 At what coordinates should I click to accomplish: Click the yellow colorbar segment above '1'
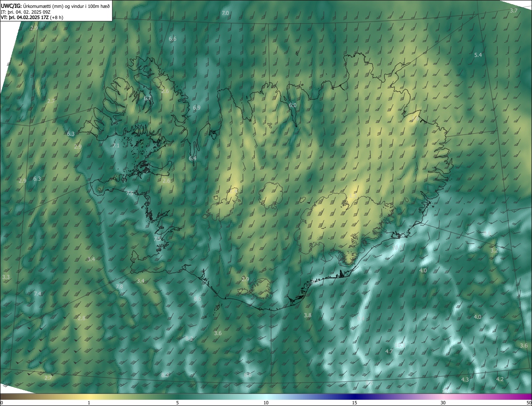point(89,396)
